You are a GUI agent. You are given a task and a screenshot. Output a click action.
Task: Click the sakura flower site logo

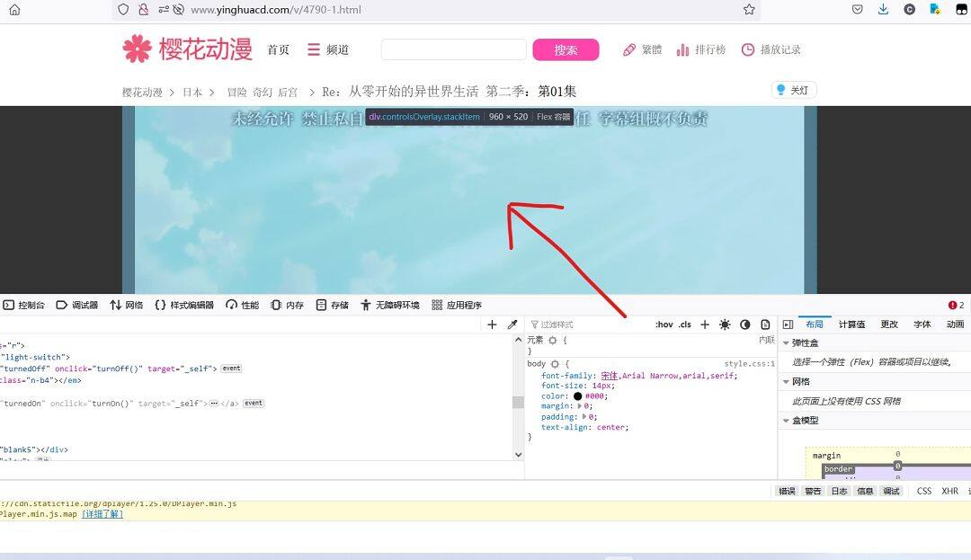tap(138, 49)
